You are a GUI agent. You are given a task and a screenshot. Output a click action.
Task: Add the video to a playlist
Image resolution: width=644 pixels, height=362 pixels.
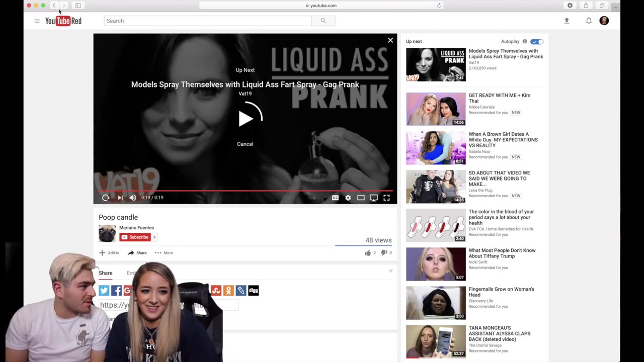109,253
